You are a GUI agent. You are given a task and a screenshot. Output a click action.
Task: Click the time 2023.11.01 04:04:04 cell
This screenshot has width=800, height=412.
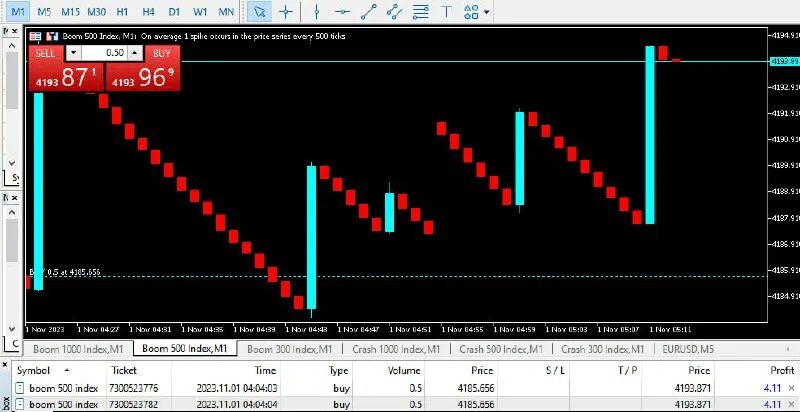237,404
